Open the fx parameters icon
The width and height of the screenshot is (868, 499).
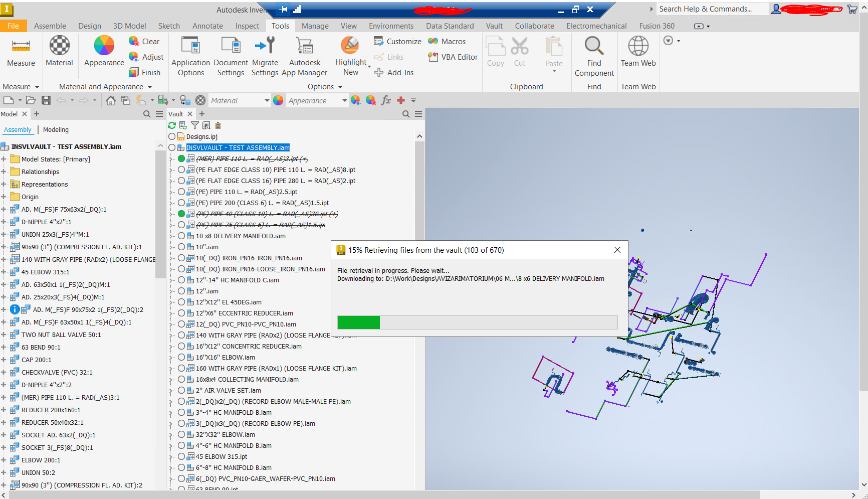[x=386, y=100]
